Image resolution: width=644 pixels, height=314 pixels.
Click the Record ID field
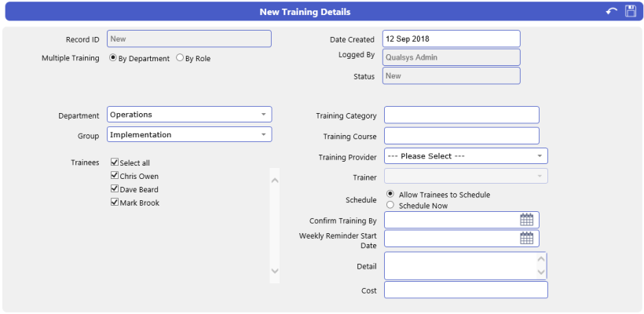(x=189, y=38)
